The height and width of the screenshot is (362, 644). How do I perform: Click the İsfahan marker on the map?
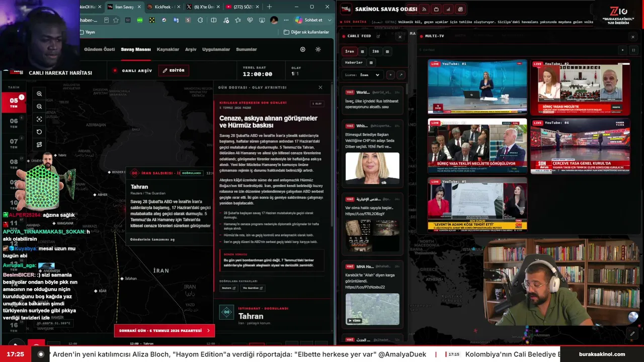pos(122,279)
